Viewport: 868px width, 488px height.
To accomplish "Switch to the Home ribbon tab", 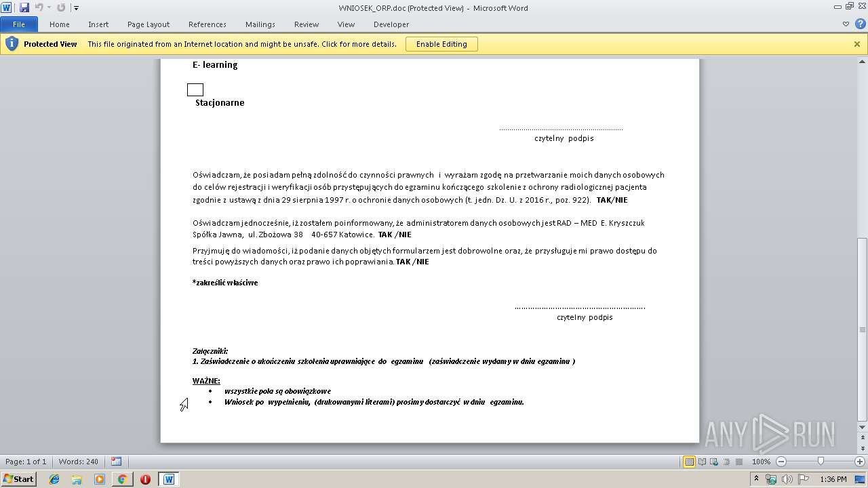I will pyautogui.click(x=60, y=24).
